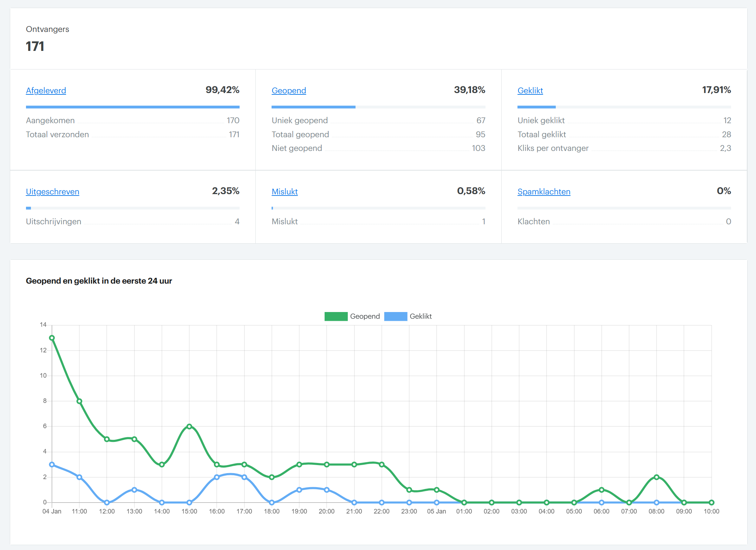Click the Geopend point at 11:00
Image resolution: width=756 pixels, height=550 pixels.
coord(79,401)
